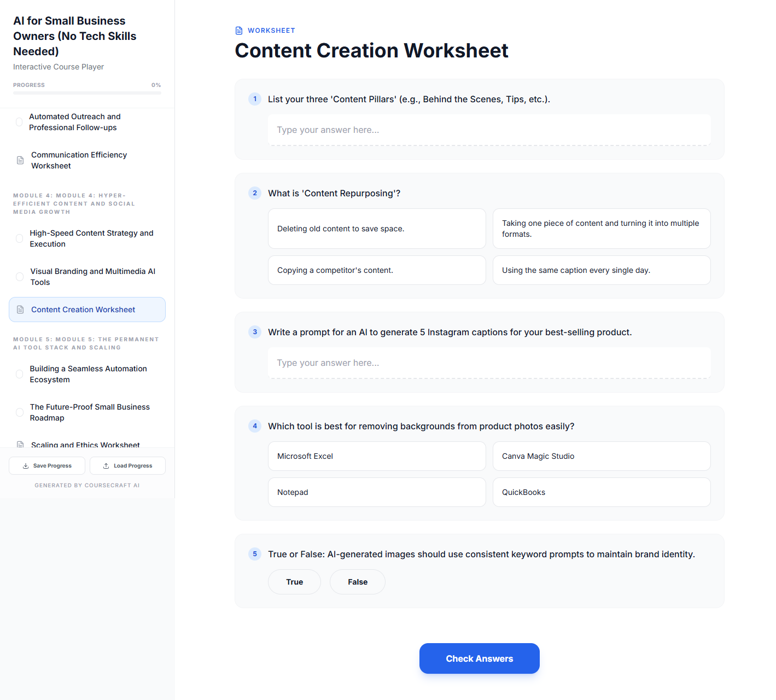Toggle the completion circle for Visual Branding lesson

pos(19,277)
